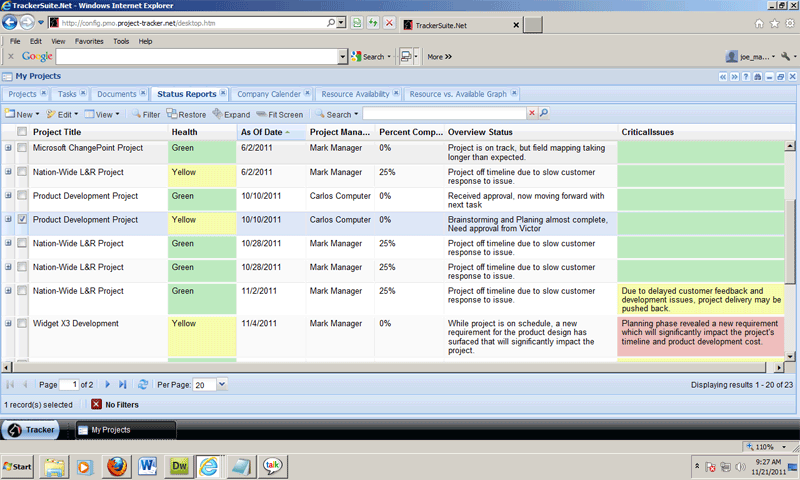Switch to the Documents tab
This screenshot has height=480, width=800.
(117, 94)
